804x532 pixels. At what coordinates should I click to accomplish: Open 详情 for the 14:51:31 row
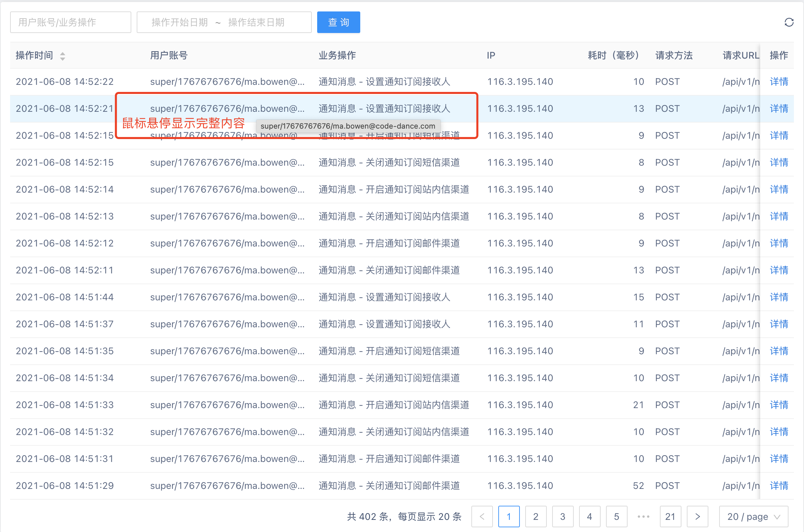coord(779,459)
